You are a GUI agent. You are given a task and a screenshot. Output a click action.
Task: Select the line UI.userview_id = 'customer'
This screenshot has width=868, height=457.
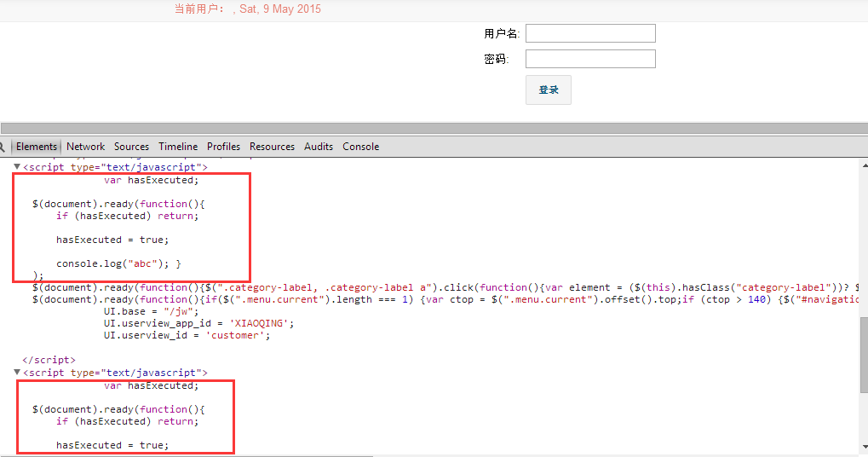coord(187,335)
